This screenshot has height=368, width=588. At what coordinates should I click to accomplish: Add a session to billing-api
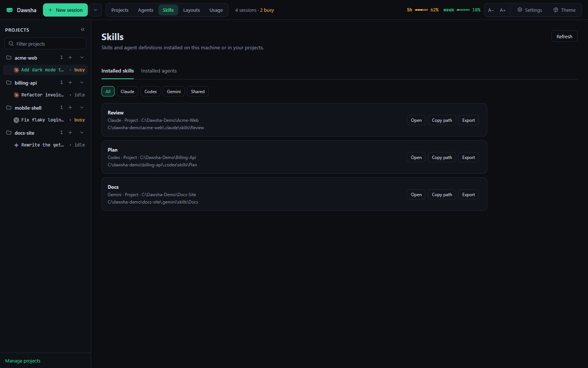coord(70,82)
